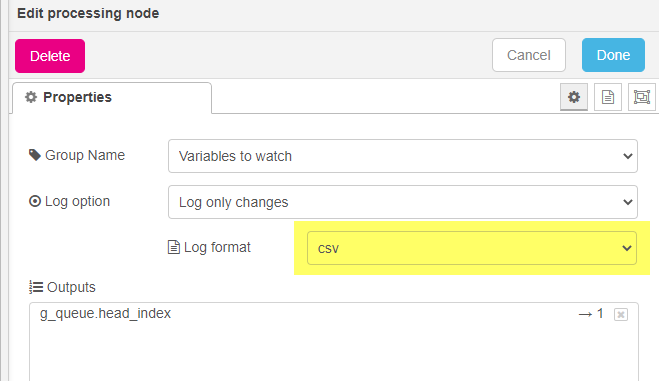This screenshot has width=659, height=381.
Task: Click the Outputs list icon
Action: pyautogui.click(x=36, y=287)
